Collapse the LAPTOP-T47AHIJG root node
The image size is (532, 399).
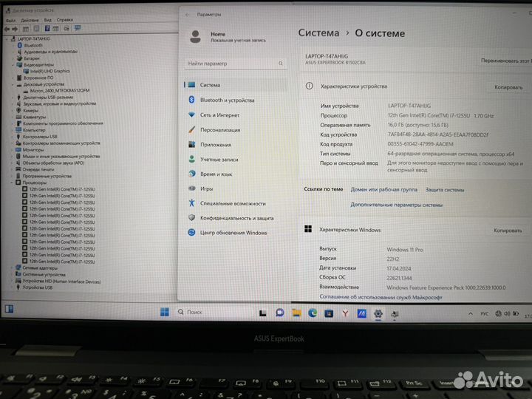pos(7,38)
